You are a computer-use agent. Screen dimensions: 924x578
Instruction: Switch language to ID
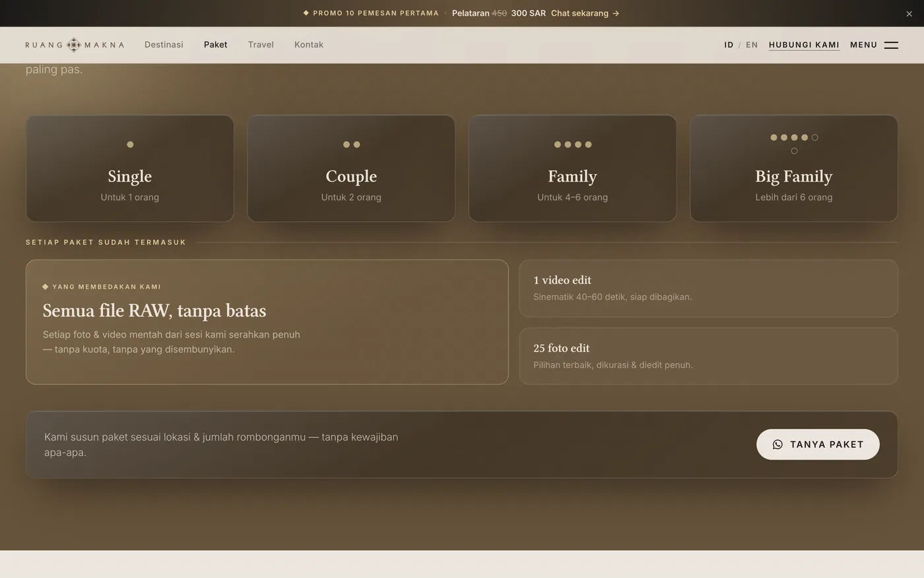point(729,45)
